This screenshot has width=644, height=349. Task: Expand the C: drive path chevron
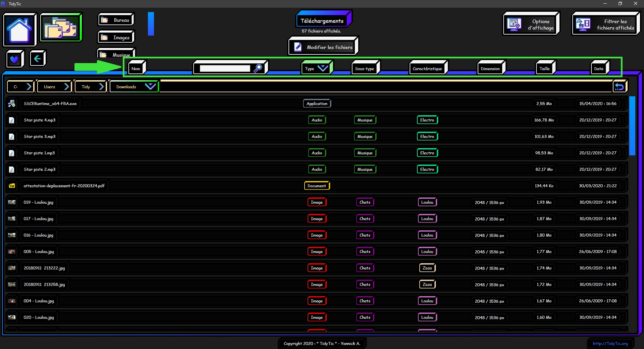click(x=29, y=87)
